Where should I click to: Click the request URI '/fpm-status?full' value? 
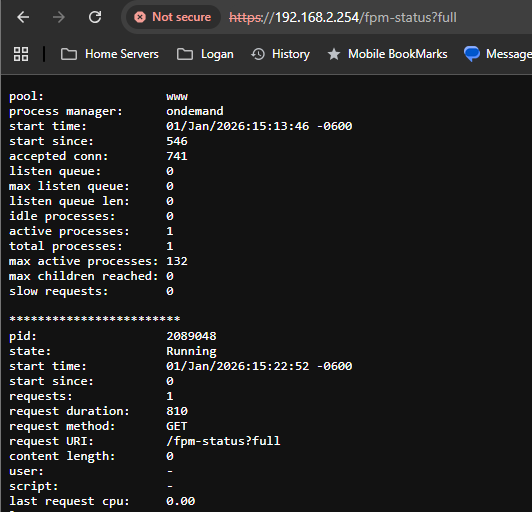223,441
